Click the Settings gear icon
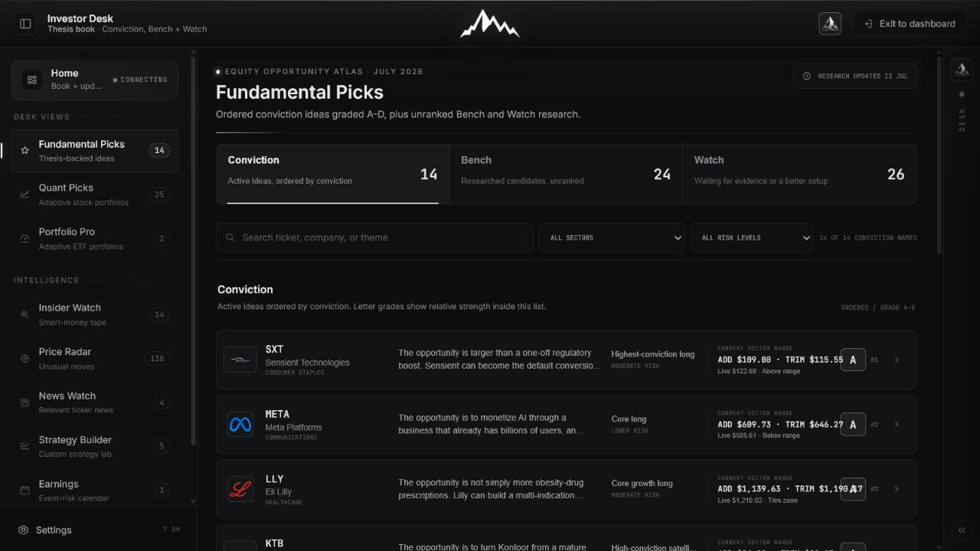 tap(24, 530)
